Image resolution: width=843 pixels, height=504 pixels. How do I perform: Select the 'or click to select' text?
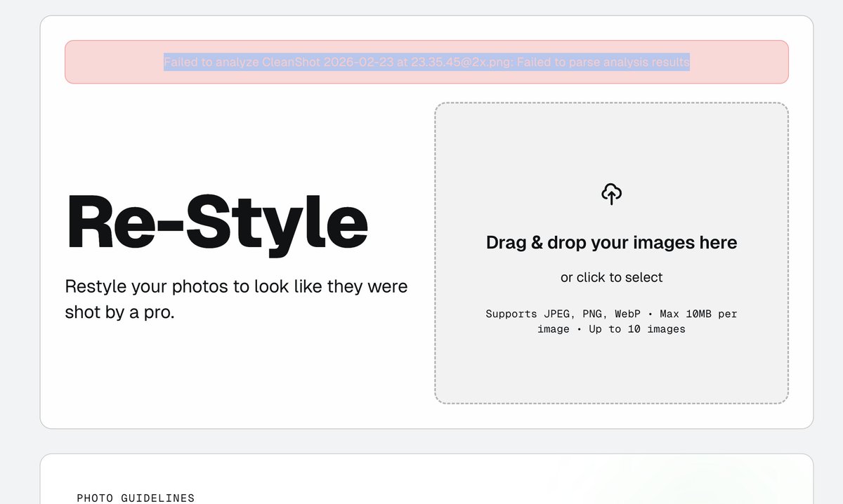(x=611, y=277)
